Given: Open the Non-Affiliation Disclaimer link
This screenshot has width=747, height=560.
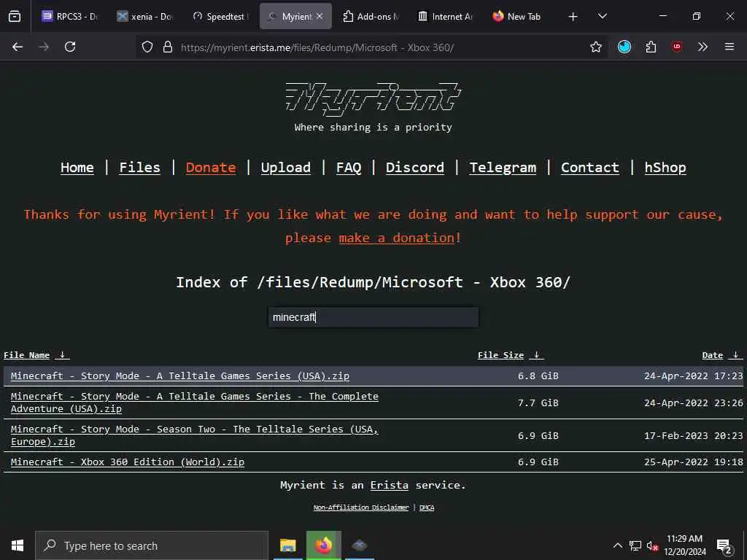Looking at the screenshot, I should click(360, 507).
